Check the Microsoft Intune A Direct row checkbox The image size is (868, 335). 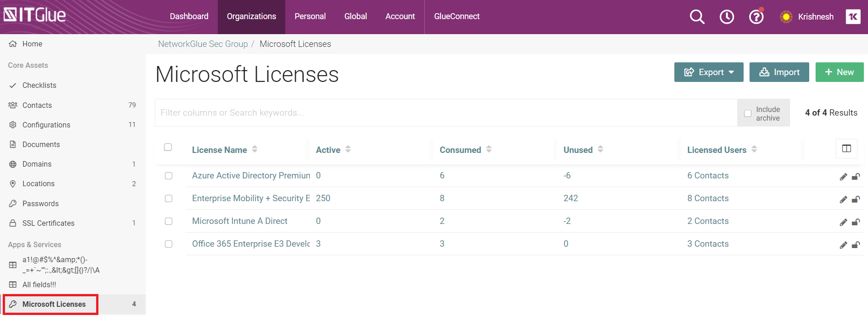tap(169, 221)
